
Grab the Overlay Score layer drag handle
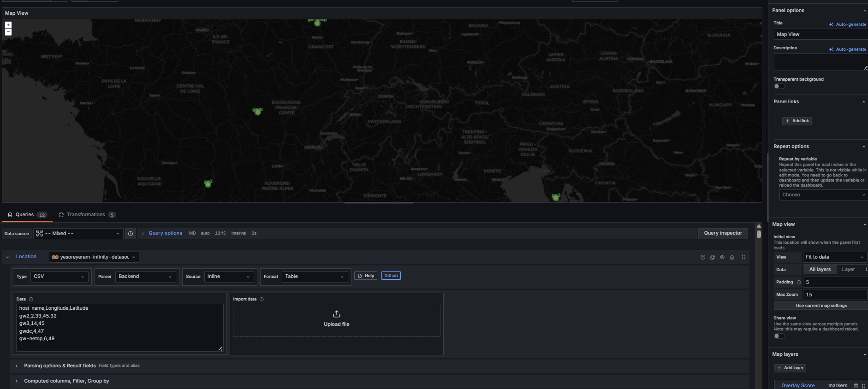click(x=863, y=386)
